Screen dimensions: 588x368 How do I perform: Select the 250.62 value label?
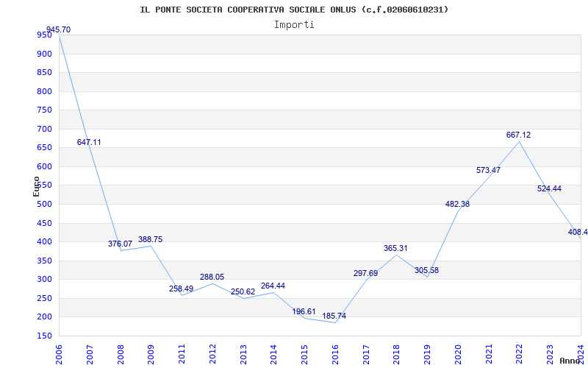[x=243, y=291]
